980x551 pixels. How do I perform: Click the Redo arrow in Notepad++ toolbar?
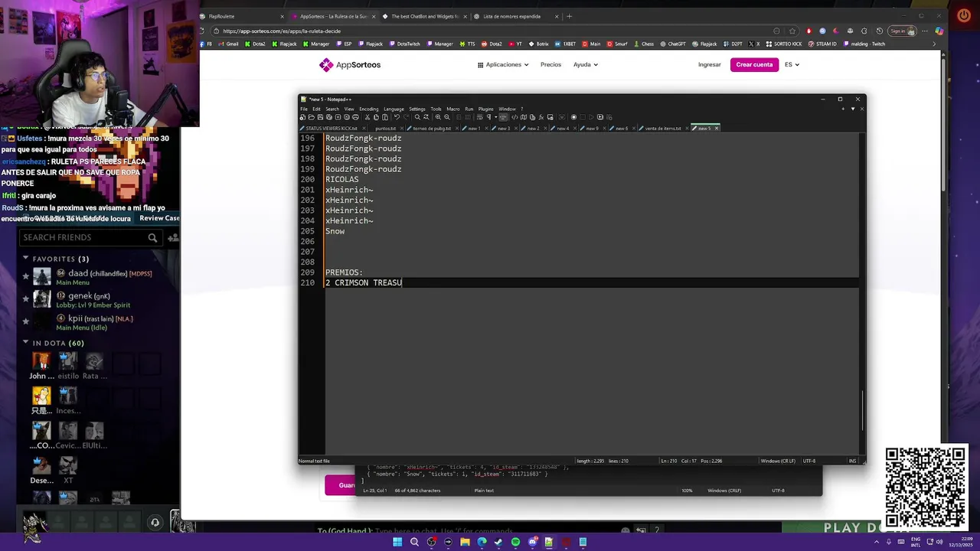pyautogui.click(x=406, y=117)
